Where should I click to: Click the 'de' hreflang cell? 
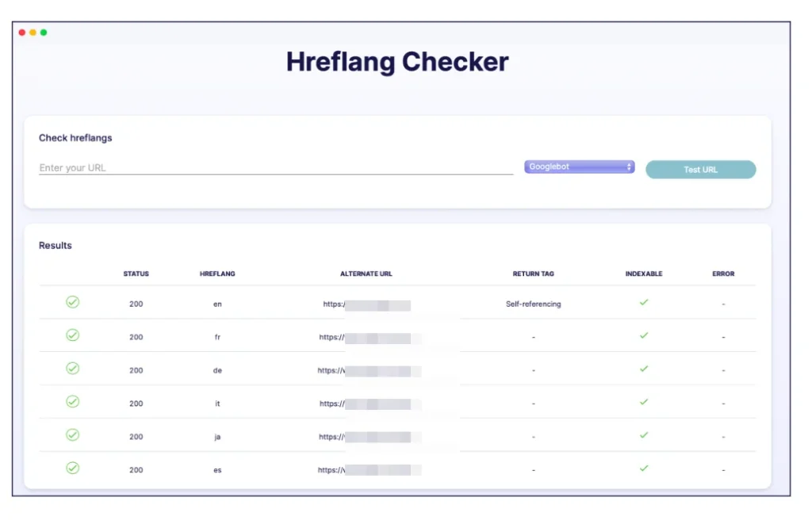click(217, 370)
